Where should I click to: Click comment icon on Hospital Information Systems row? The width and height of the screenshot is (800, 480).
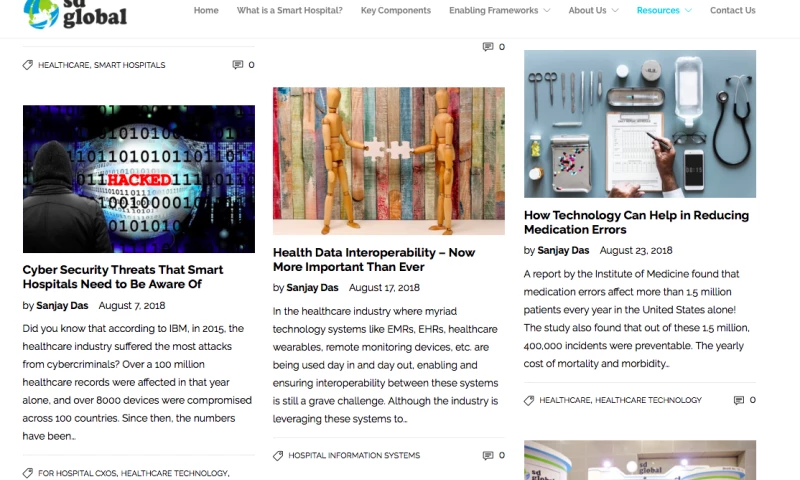click(488, 456)
